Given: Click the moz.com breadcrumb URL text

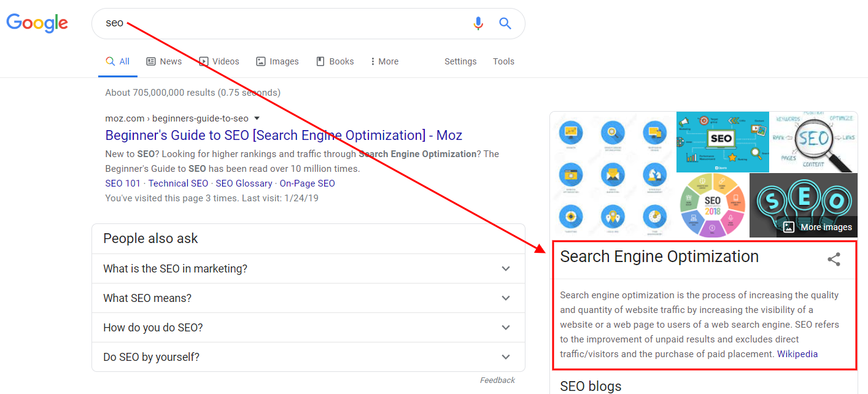Looking at the screenshot, I should click(177, 118).
